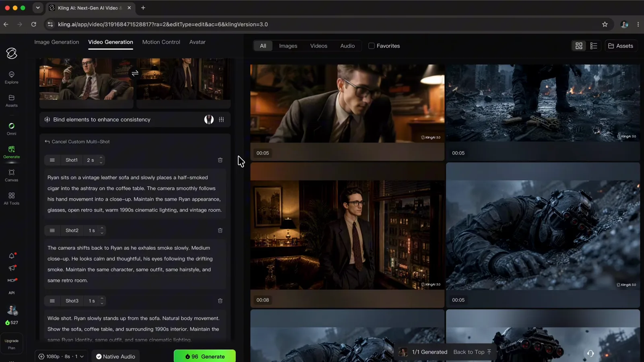This screenshot has width=644, height=362.
Task: Open the Chrome tab search dropdown
Action: click(x=38, y=8)
